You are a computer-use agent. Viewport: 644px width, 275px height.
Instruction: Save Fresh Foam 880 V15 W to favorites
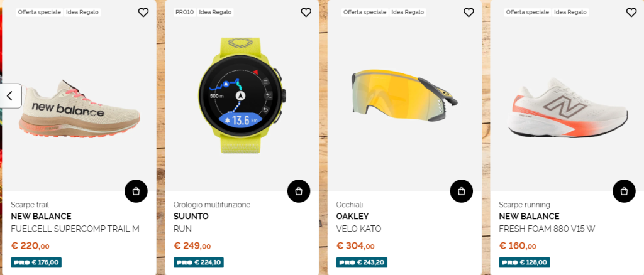pyautogui.click(x=631, y=13)
